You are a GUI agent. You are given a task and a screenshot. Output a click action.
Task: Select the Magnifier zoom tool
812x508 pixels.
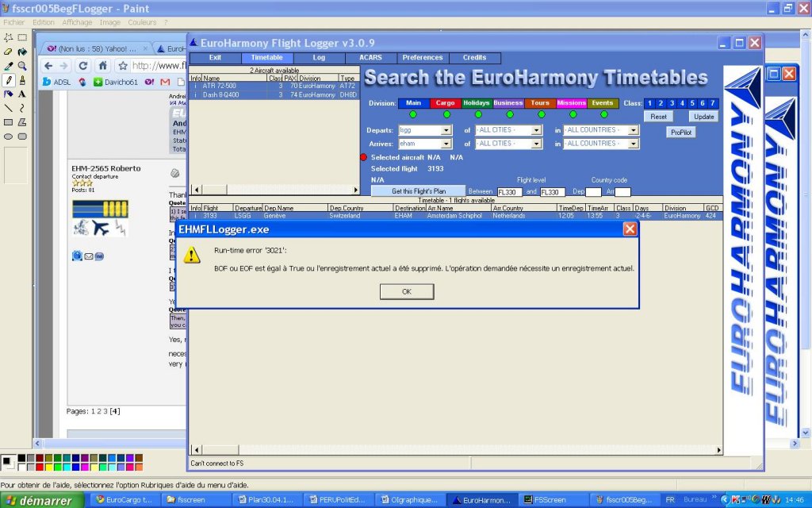pos(22,65)
